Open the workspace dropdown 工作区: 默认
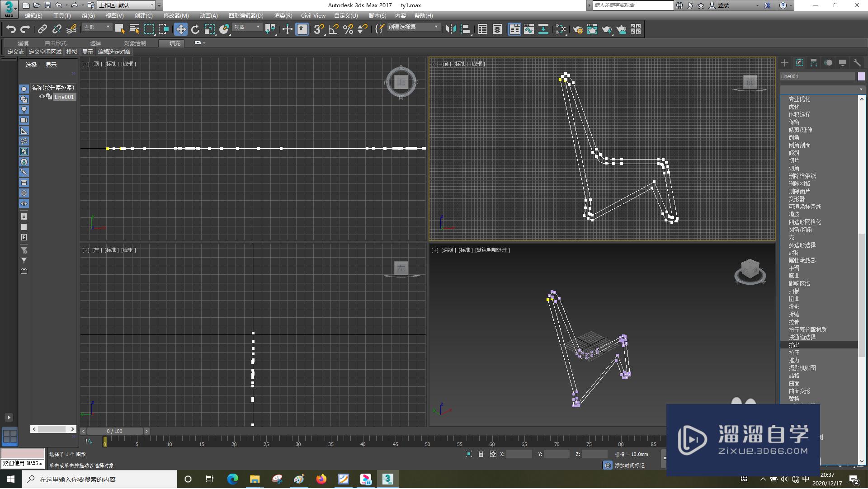868x489 pixels. (126, 5)
